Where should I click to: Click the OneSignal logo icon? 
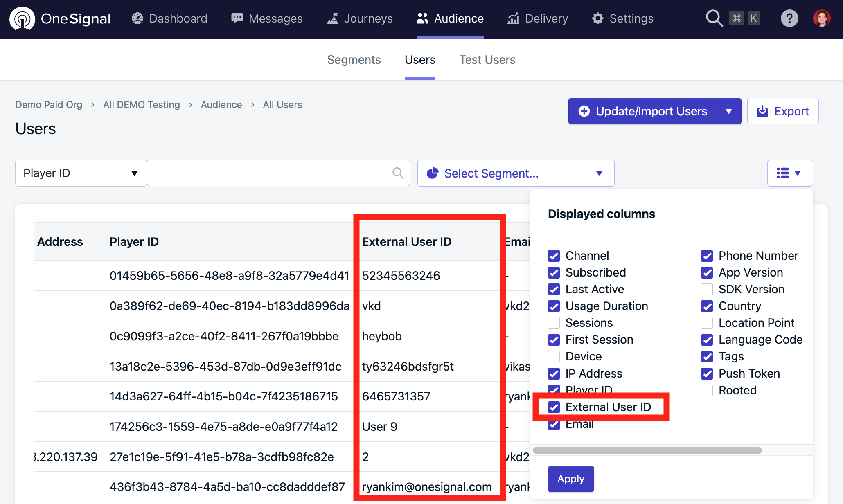[22, 18]
